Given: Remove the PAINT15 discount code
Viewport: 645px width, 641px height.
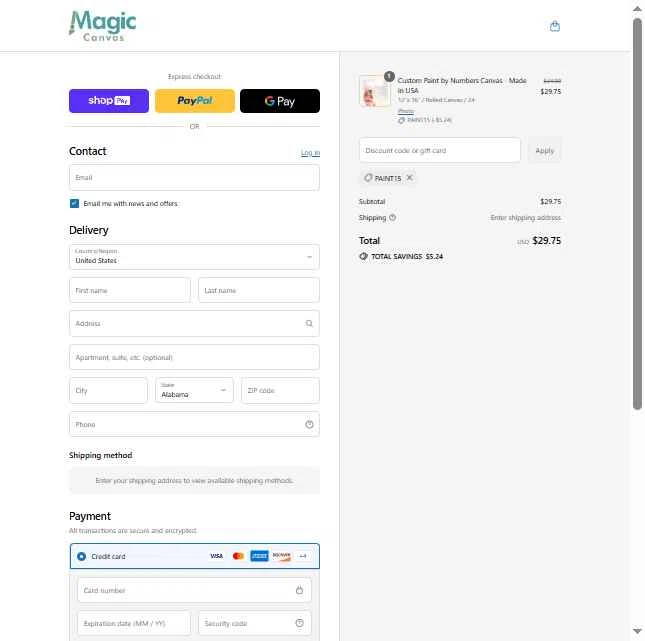Looking at the screenshot, I should click(409, 178).
